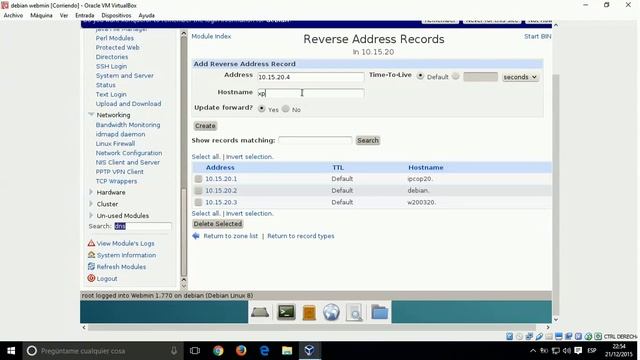Open Linux Firewall module
The image size is (640, 360).
coord(115,144)
